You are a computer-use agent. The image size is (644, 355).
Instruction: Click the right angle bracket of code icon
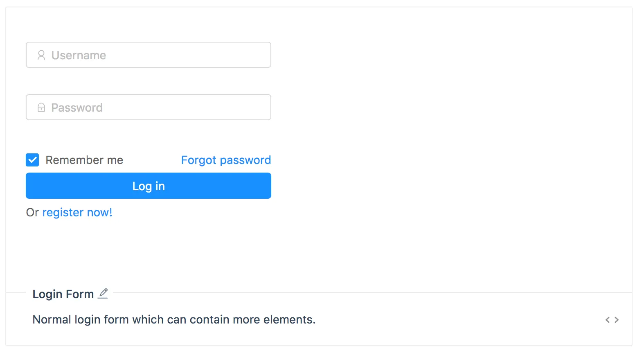pyautogui.click(x=617, y=320)
